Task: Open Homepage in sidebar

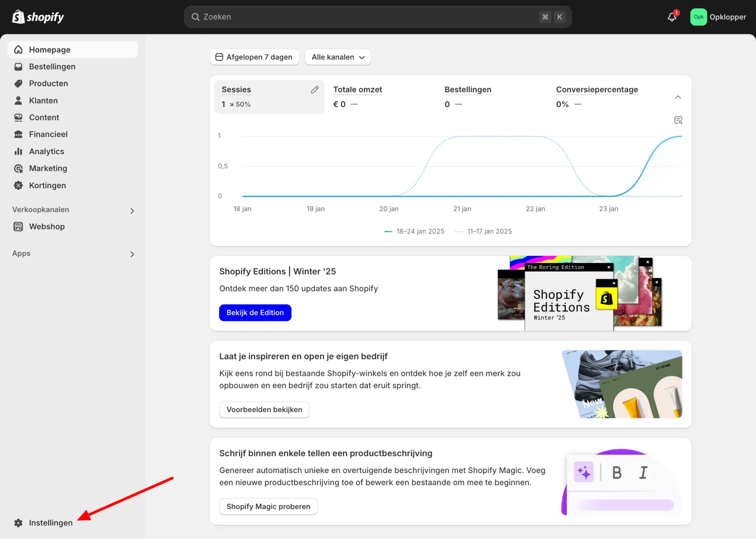Action: (73, 50)
